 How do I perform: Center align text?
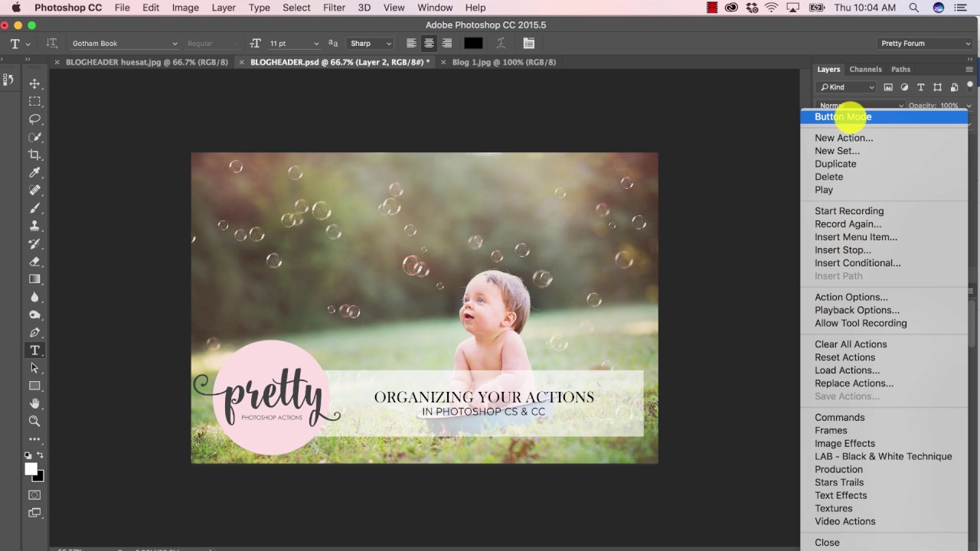tap(429, 44)
